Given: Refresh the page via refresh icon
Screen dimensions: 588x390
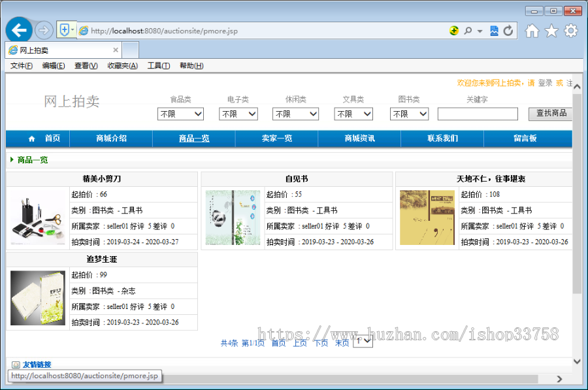Looking at the screenshot, I should 509,30.
